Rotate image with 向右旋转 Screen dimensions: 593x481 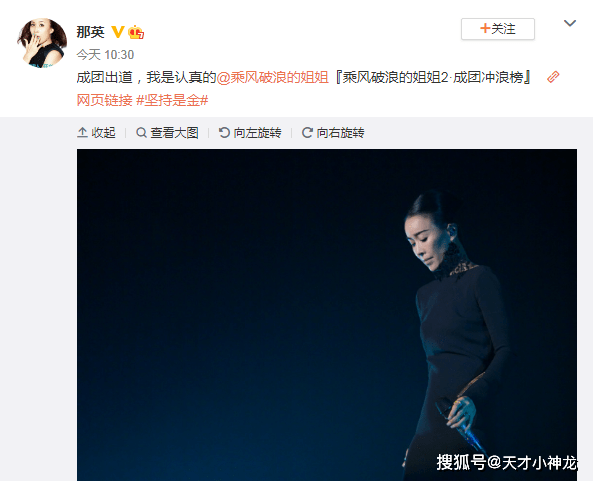pyautogui.click(x=333, y=133)
